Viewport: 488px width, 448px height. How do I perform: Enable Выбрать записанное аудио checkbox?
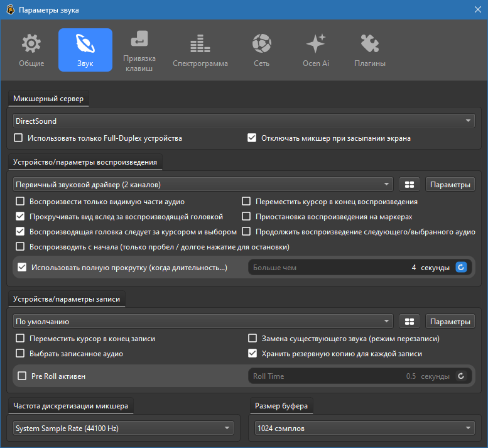(20, 353)
